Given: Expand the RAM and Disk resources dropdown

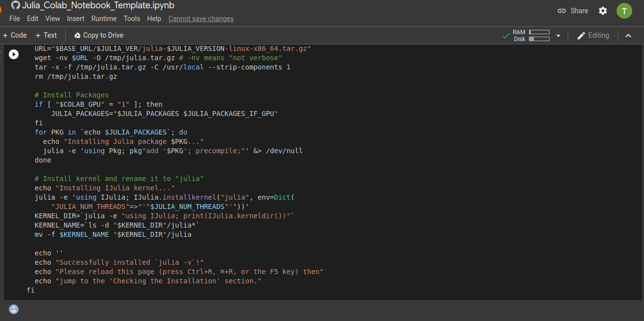Looking at the screenshot, I should click(x=558, y=35).
